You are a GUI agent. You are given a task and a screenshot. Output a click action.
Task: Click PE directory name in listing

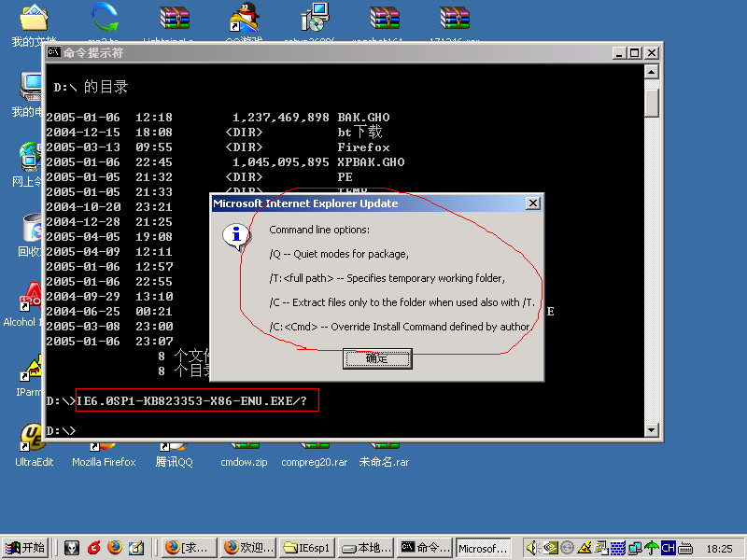[345, 177]
